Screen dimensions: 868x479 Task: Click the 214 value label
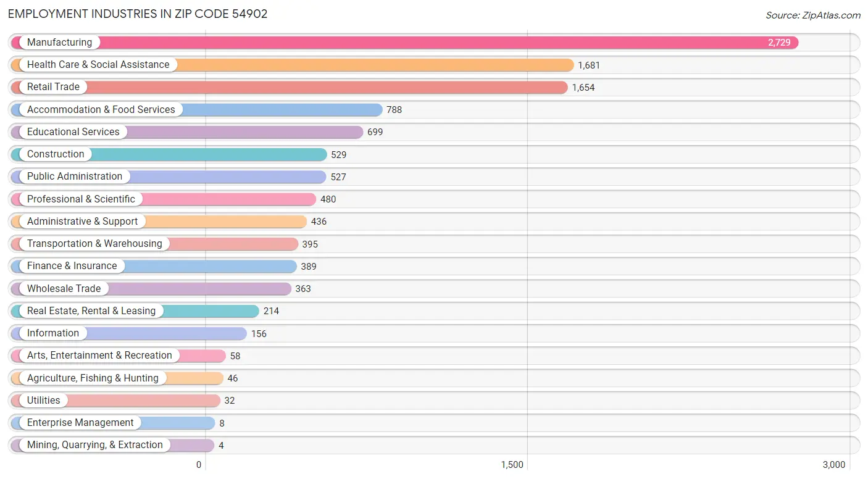[271, 311]
